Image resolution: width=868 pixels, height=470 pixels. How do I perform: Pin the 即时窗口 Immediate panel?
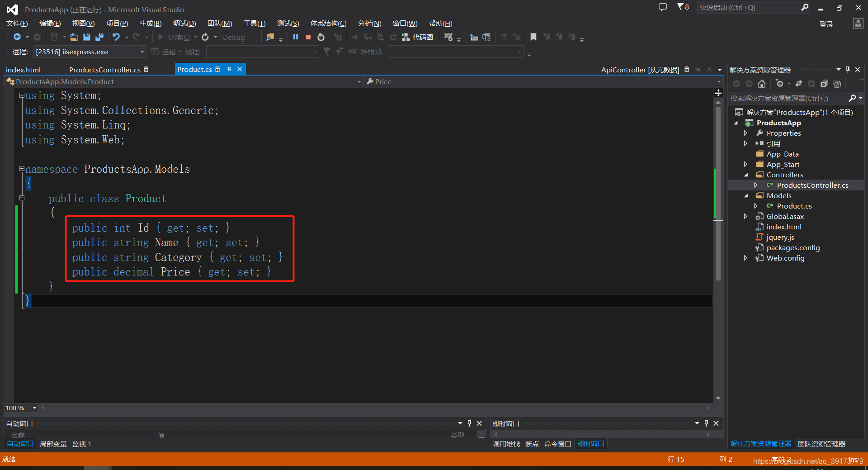point(706,423)
